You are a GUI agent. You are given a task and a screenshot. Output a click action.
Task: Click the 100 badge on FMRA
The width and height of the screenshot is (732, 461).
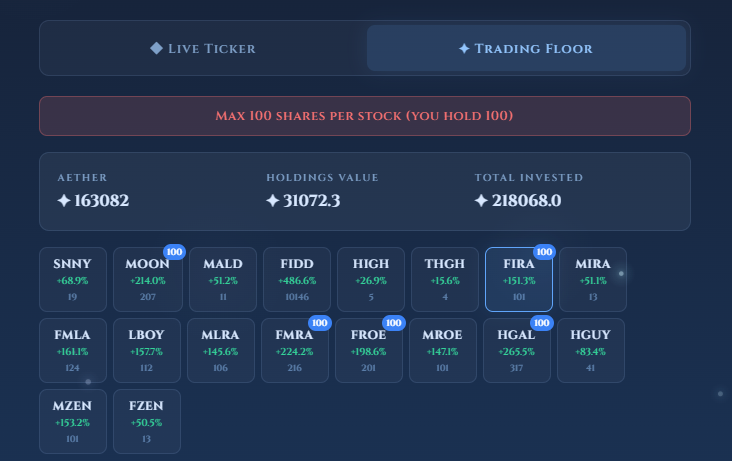coord(320,323)
